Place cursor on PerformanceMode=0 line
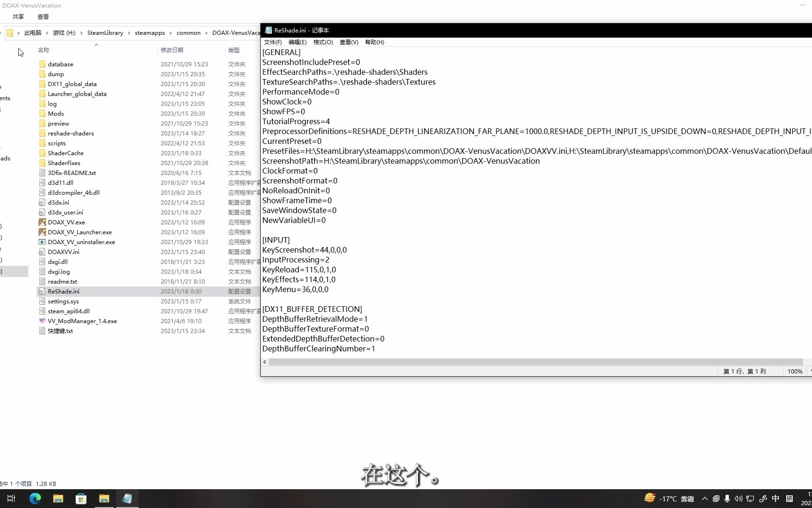The height and width of the screenshot is (508, 812). tap(301, 92)
